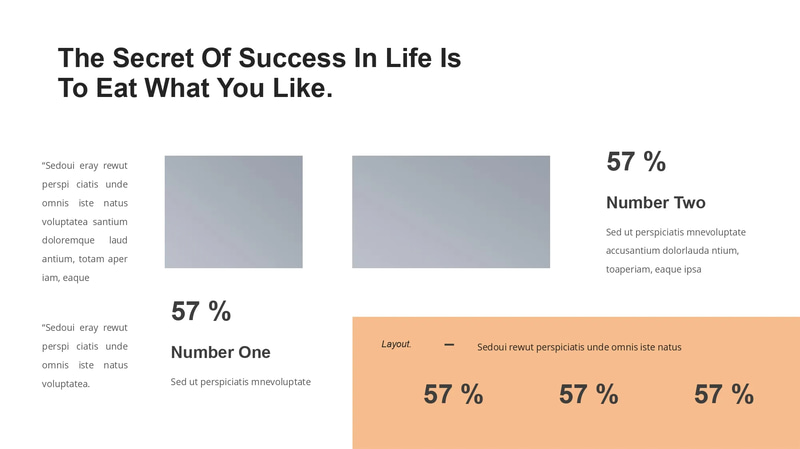Select the wider right gray image placeholder

pyautogui.click(x=451, y=212)
